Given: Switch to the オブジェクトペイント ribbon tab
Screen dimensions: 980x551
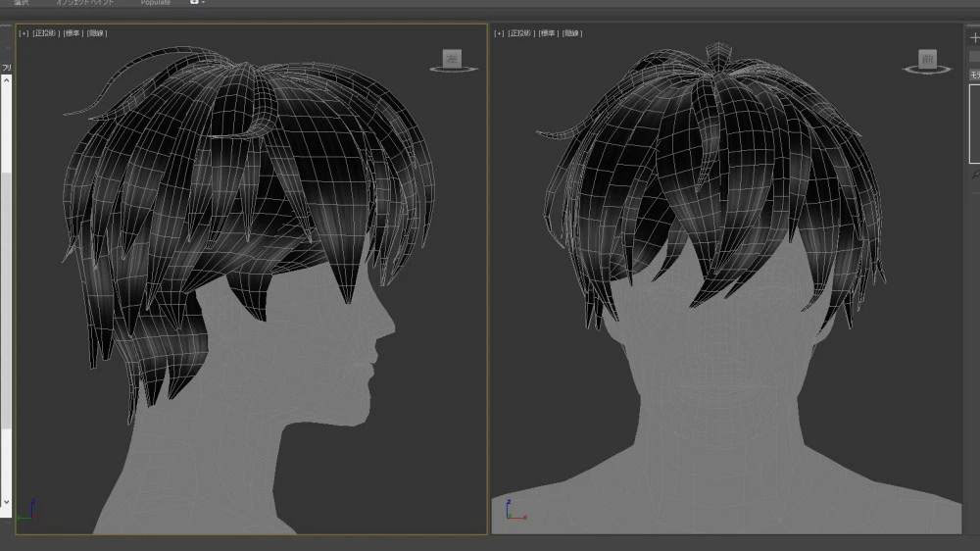Looking at the screenshot, I should (x=85, y=3).
